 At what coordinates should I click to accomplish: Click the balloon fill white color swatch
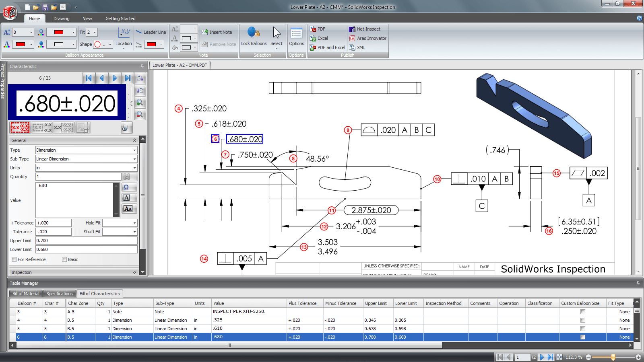point(59,44)
